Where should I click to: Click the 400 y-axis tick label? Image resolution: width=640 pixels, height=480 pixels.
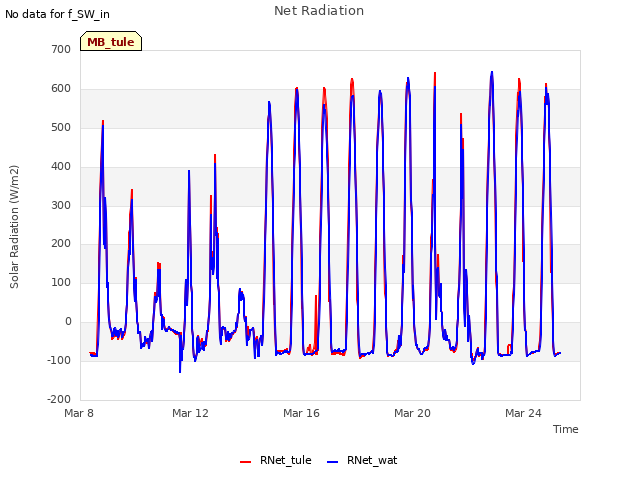(x=61, y=167)
